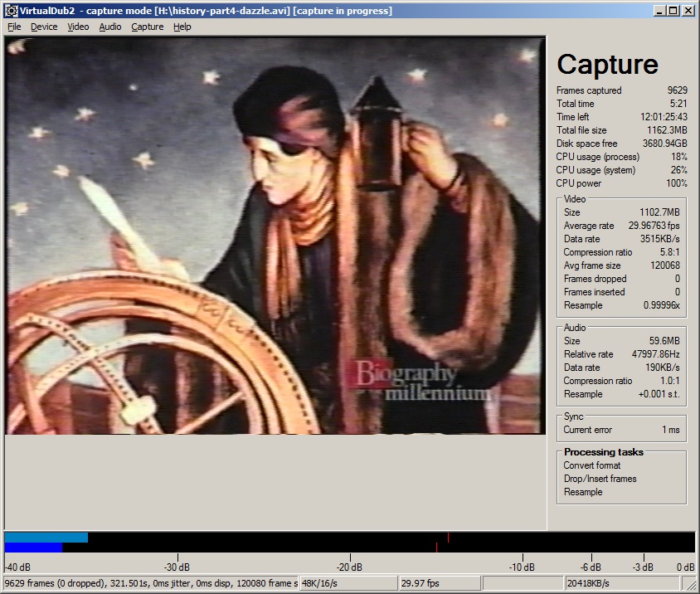
Task: Click the status bar frames and jitter summary
Action: (151, 583)
